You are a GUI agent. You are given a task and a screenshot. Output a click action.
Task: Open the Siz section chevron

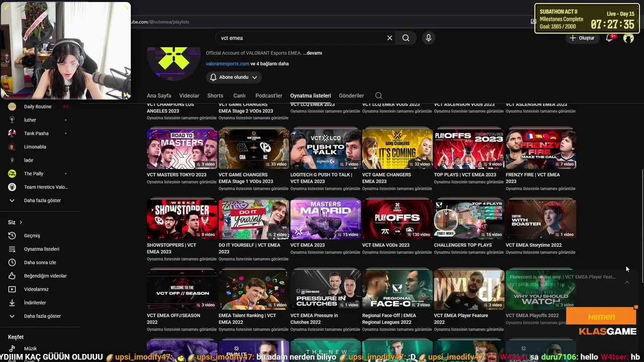[21, 222]
